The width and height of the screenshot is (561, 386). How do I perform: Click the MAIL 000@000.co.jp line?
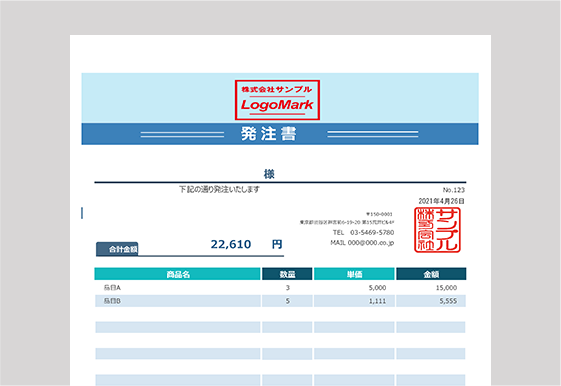[362, 243]
